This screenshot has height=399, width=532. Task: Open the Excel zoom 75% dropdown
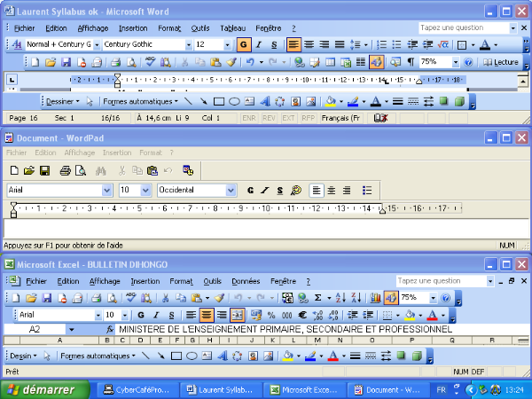(x=433, y=298)
